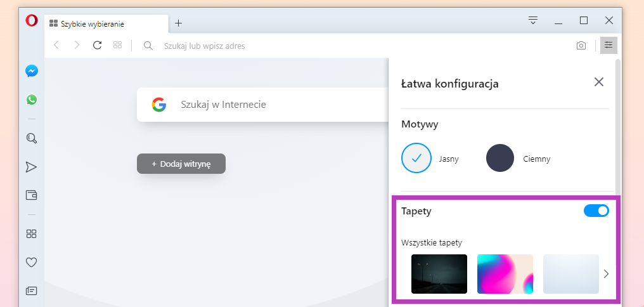Turn off the Tapety wallpapers switch
Viewport: 644px width, 307px height.
point(596,211)
